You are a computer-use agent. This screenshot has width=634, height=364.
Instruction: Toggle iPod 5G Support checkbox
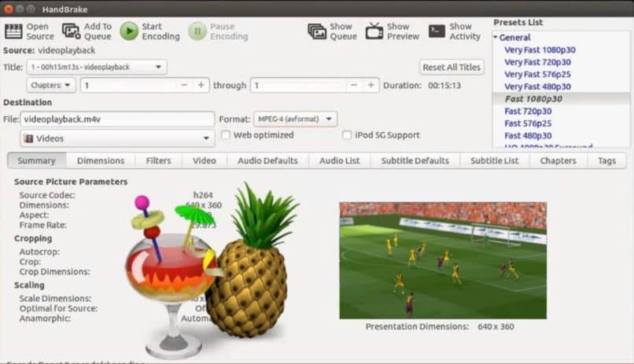coord(347,135)
